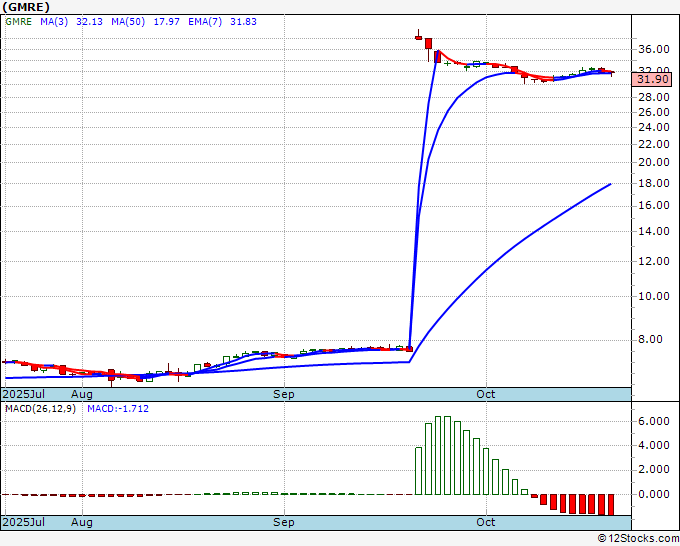Click the 18.00 price axis label

(x=654, y=183)
